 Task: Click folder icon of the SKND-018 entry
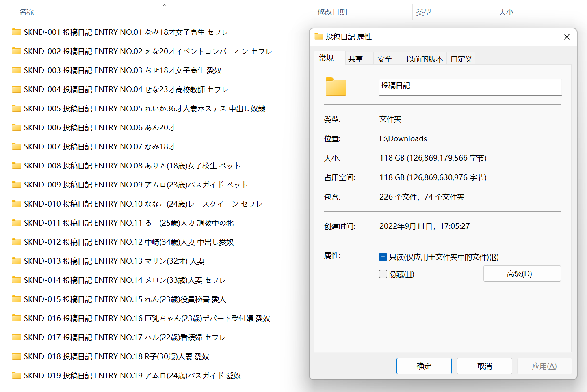pyautogui.click(x=17, y=356)
